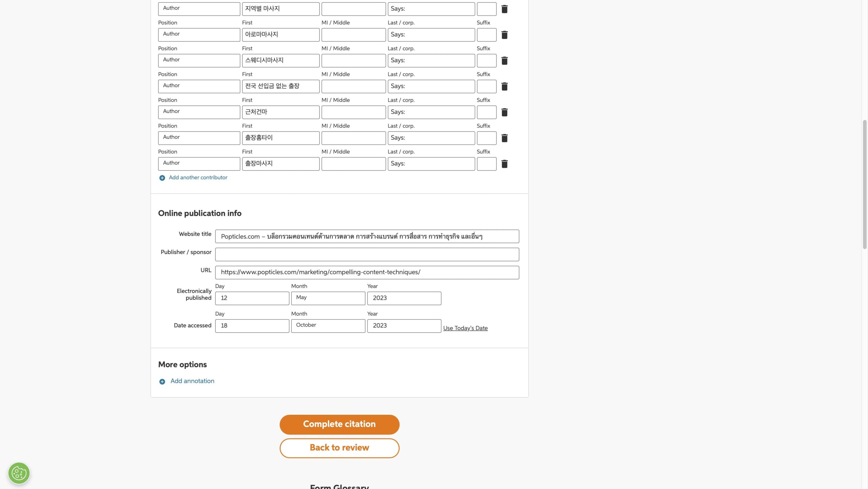Open Position dropdown for 출장마사지 row
The width and height of the screenshot is (868, 489).
(199, 163)
